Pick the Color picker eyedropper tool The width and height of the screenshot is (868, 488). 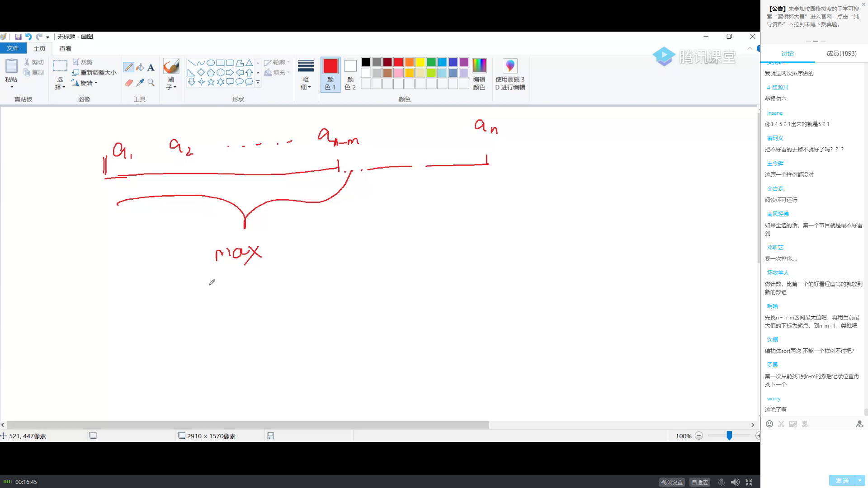(140, 83)
